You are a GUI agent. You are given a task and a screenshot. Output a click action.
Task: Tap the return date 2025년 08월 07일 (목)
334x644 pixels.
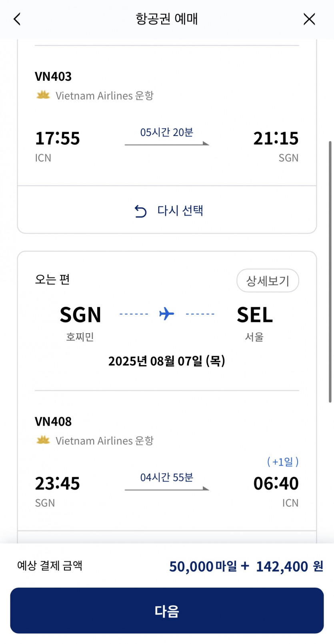tap(167, 361)
